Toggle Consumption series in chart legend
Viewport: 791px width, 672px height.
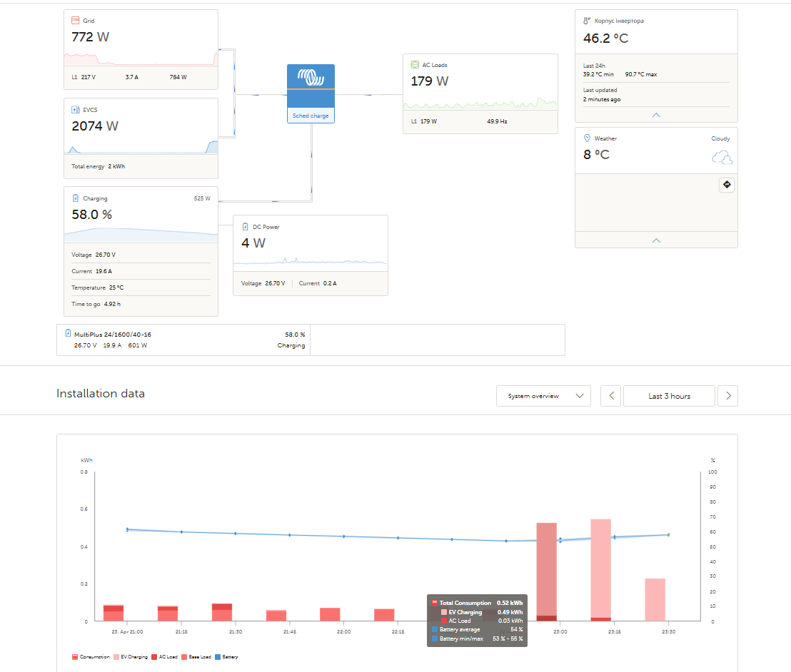pyautogui.click(x=91, y=656)
